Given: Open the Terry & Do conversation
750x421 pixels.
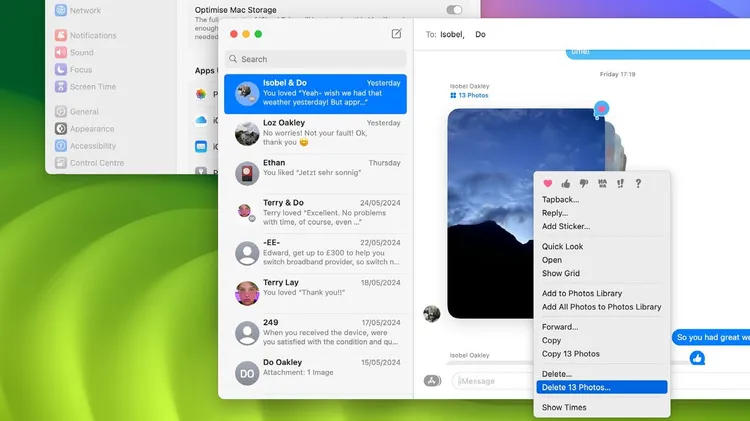Looking at the screenshot, I should coord(316,213).
